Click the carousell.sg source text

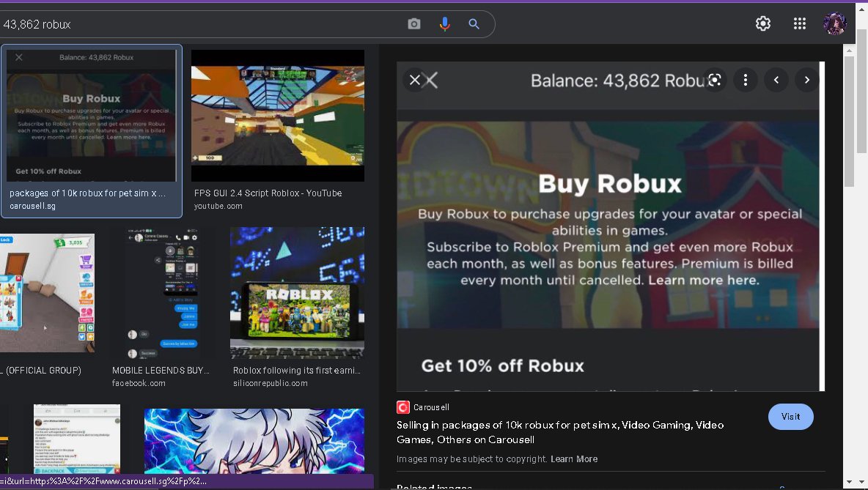(x=32, y=206)
